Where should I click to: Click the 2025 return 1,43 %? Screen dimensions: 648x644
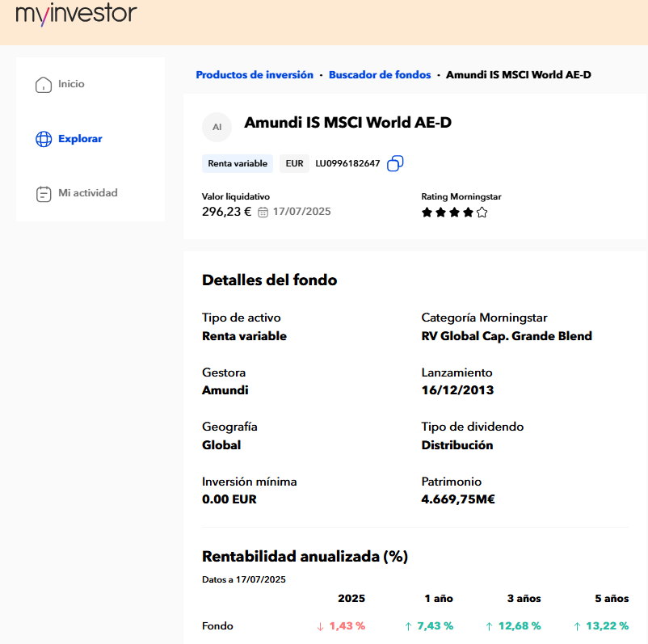point(347,626)
